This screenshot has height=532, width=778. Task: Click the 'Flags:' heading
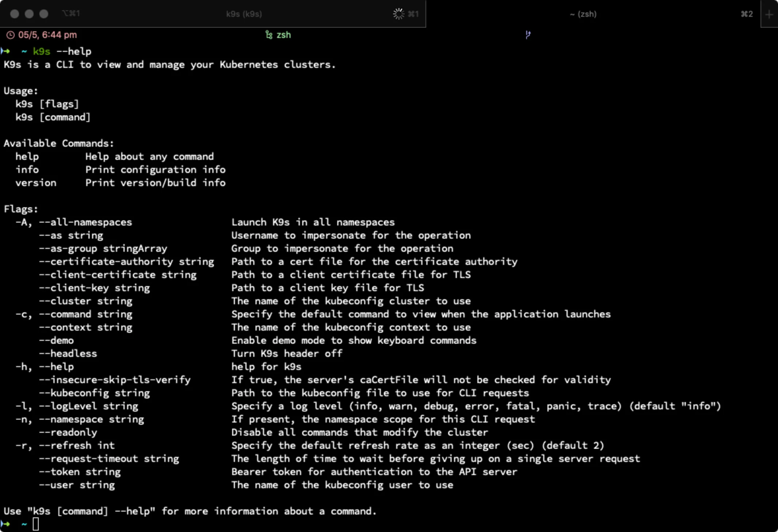click(21, 209)
